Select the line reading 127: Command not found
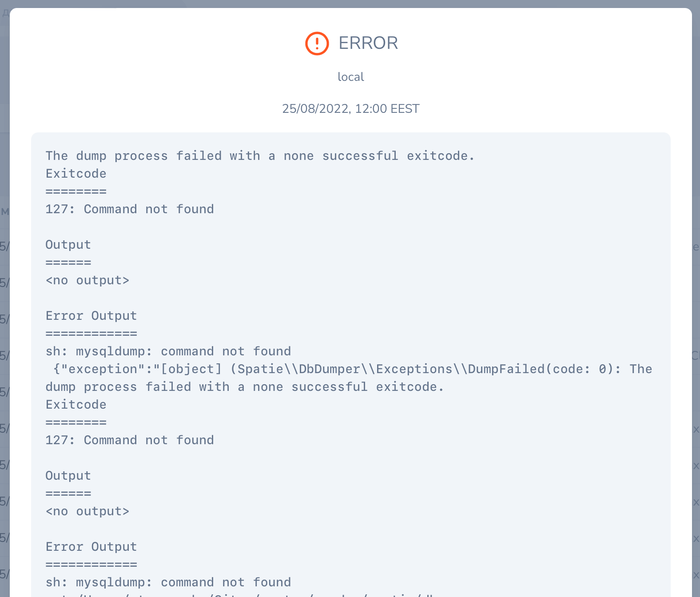Screen dimensions: 700x597 (x=129, y=209)
